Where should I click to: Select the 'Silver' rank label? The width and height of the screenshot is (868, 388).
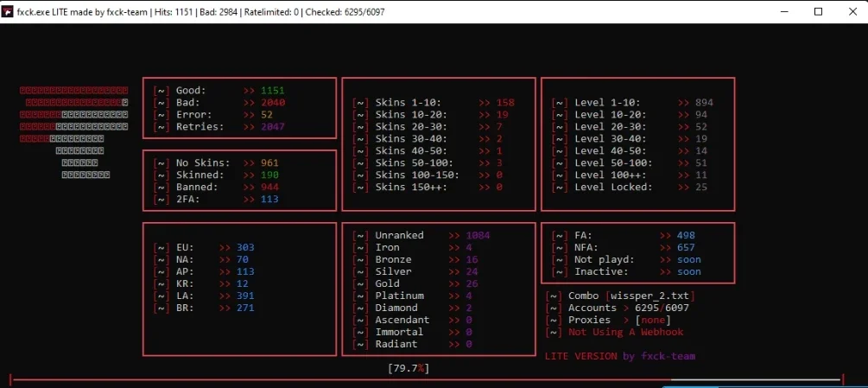pos(394,271)
